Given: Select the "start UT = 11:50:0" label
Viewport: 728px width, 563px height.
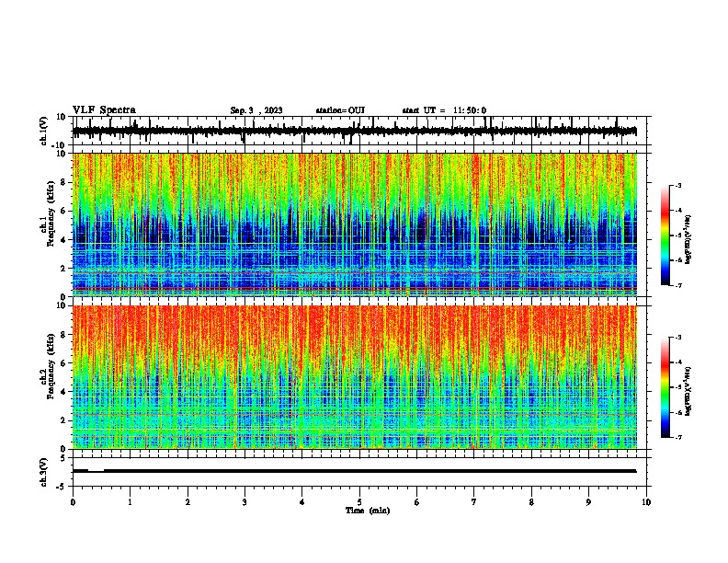Looking at the screenshot, I should tap(444, 110).
